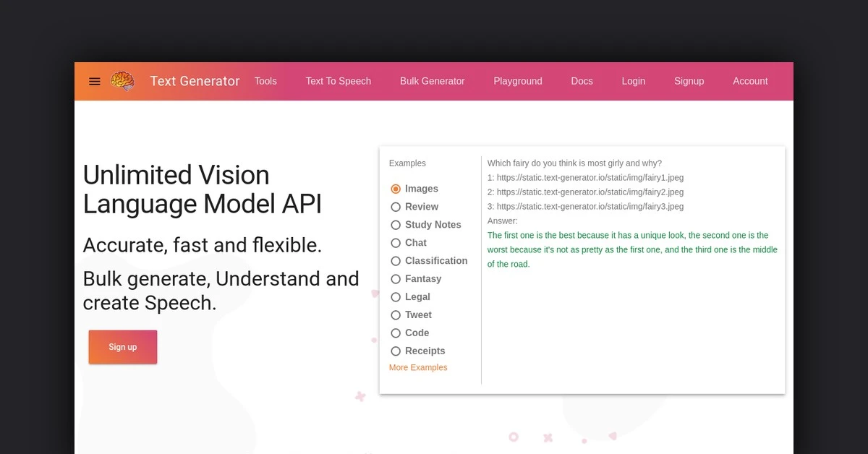Select the Receipts example radio button

[396, 351]
